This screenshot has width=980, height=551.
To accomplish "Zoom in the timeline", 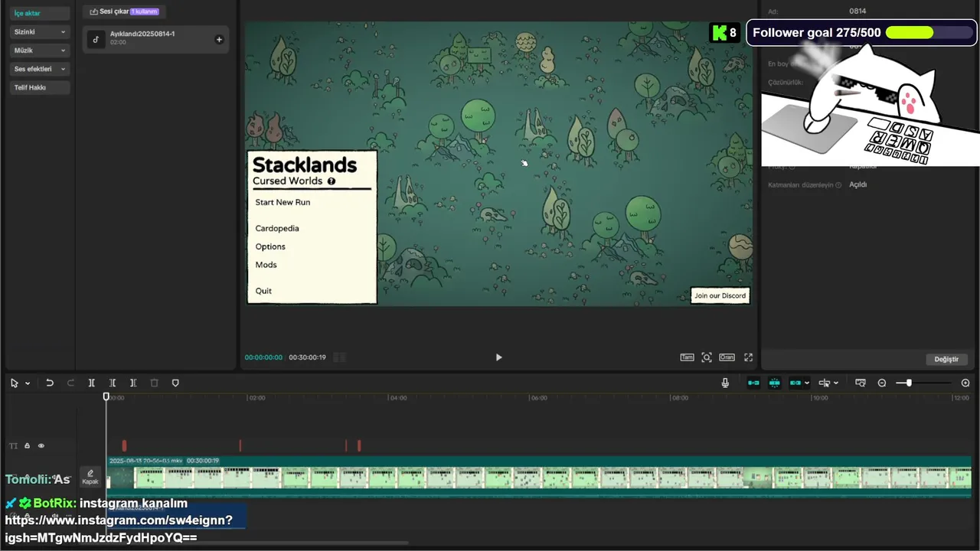I will pos(965,383).
